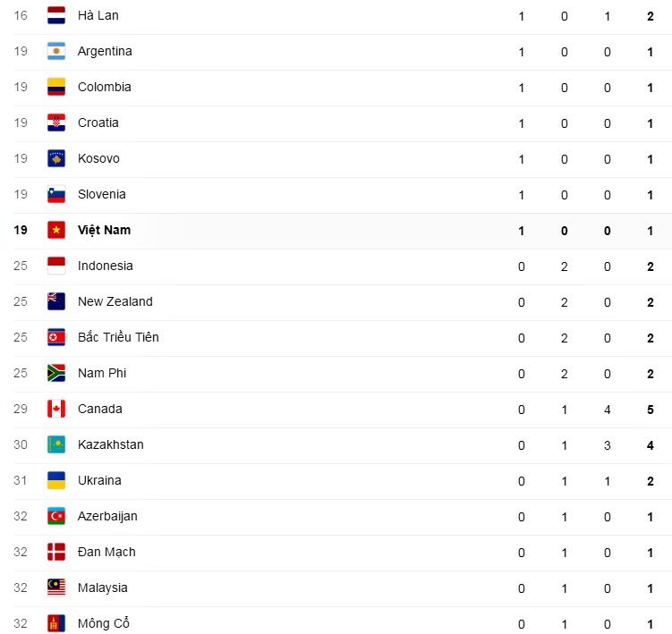Screen dimensions: 672x634
Task: Click the Croatia flag icon
Action: pos(56,123)
